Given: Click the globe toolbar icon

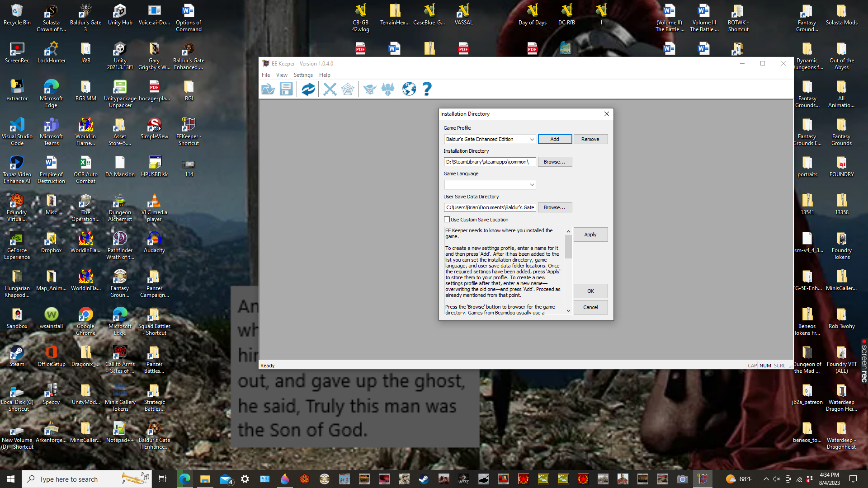Looking at the screenshot, I should (409, 89).
